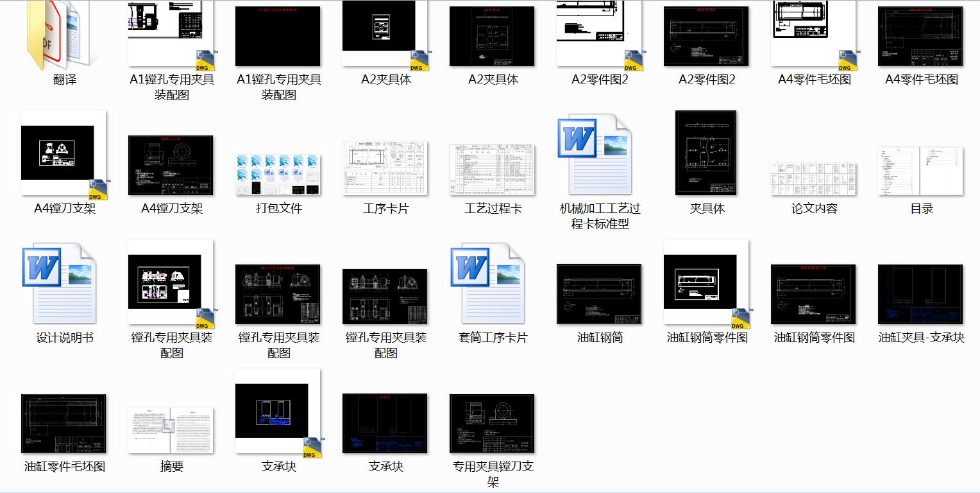980x493 pixels.
Task: Select the A2零件图2 image thumbnail without DWG badge
Action: [707, 37]
